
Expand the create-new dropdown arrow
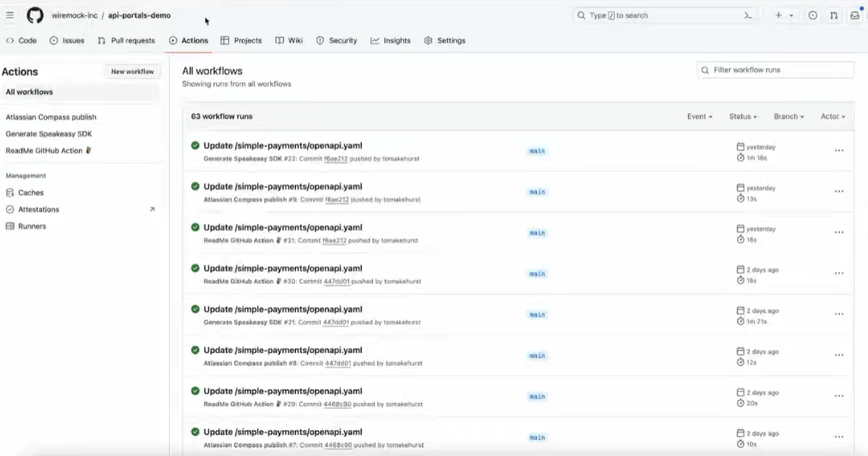click(791, 15)
